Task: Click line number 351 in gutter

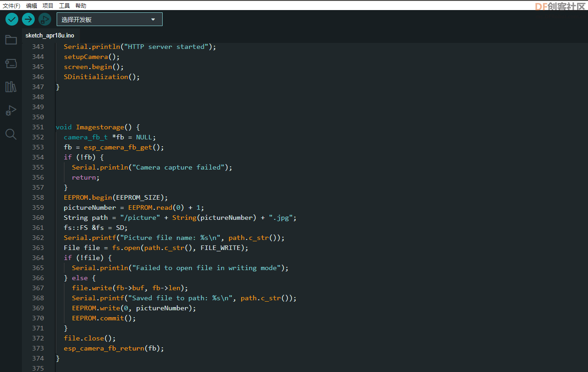Action: [x=38, y=127]
